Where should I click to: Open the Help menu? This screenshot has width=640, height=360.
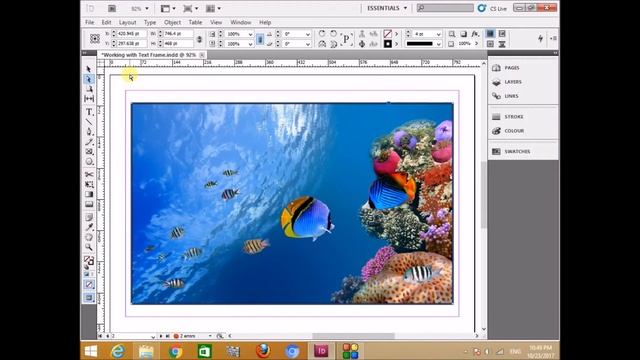(x=265, y=22)
